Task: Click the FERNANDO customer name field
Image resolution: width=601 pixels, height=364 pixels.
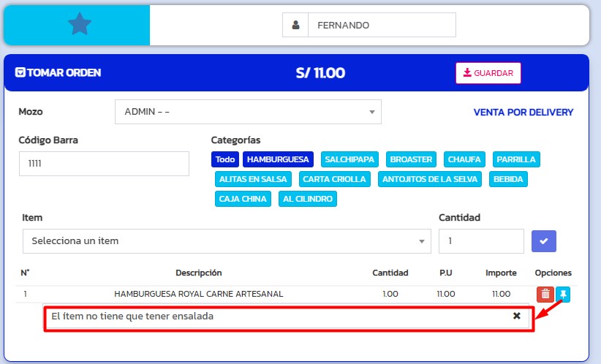Action: pos(381,25)
